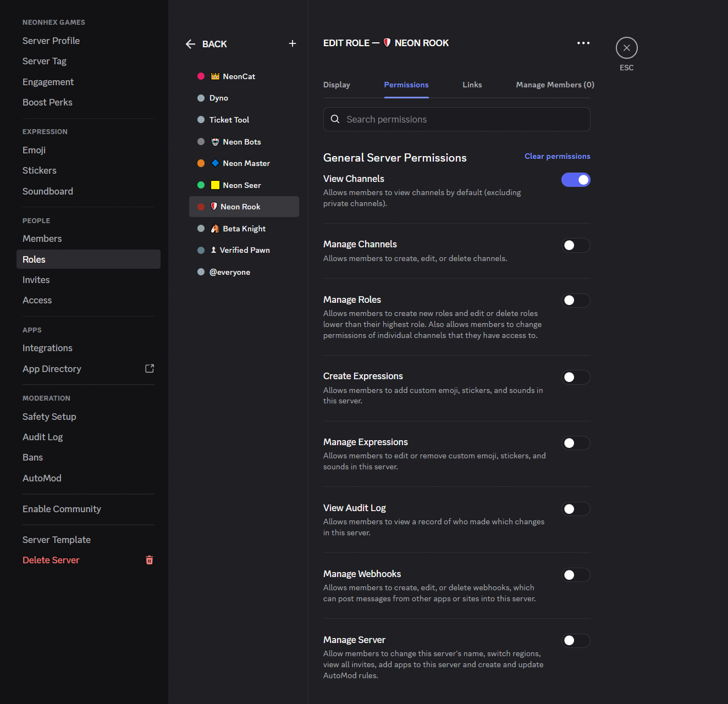Turn on Create Expressions permission
The image size is (728, 704).
pyautogui.click(x=576, y=377)
